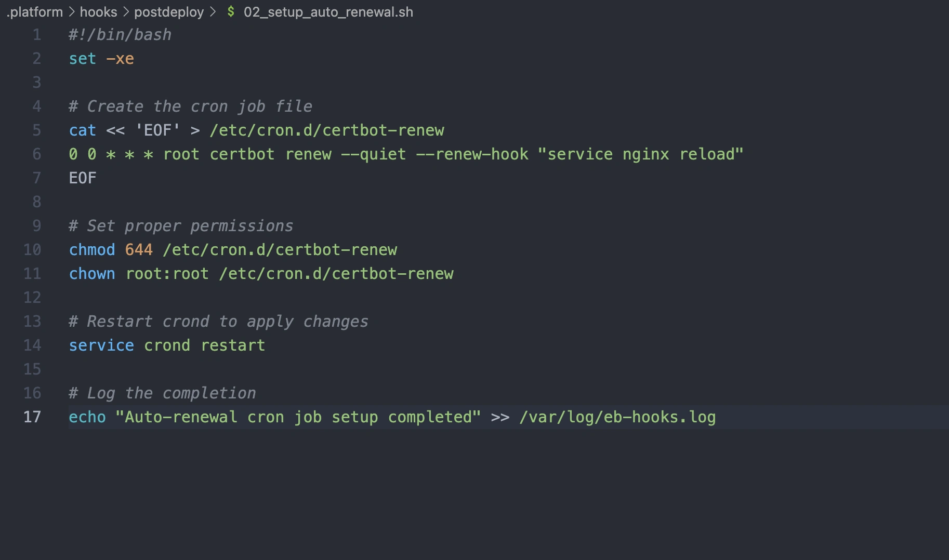Screen dimensions: 949x560
Task: Select the hooks breadcrumb segment
Action: (98, 12)
